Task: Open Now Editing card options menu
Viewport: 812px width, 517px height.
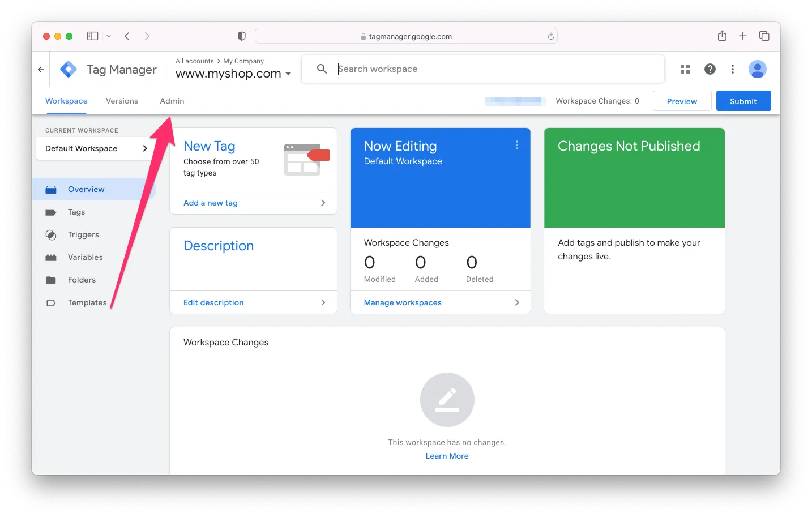Action: pos(516,146)
